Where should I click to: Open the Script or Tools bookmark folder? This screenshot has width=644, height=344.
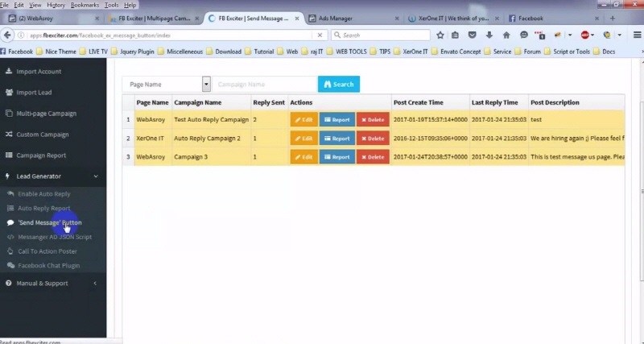click(568, 52)
